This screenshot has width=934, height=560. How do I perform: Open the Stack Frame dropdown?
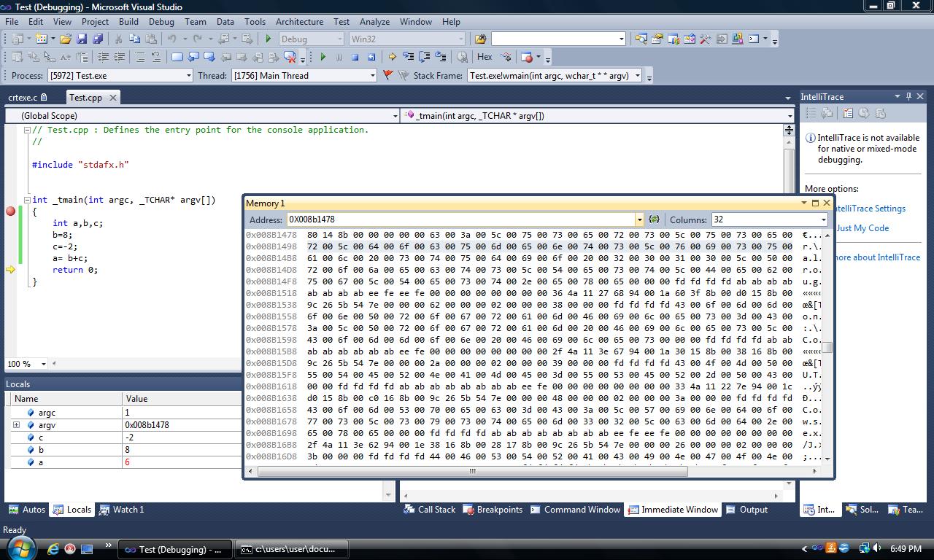coord(555,75)
